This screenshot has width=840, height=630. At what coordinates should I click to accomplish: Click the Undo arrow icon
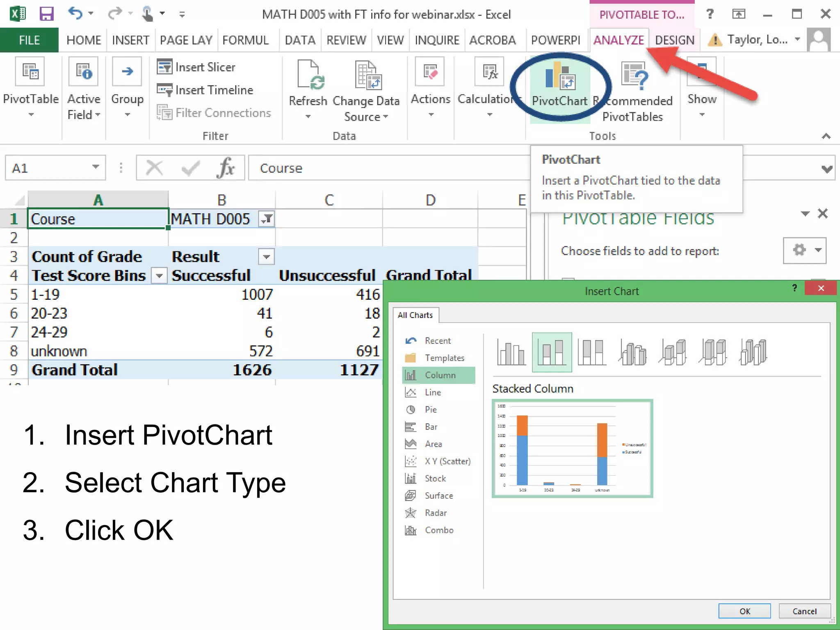coord(75,14)
